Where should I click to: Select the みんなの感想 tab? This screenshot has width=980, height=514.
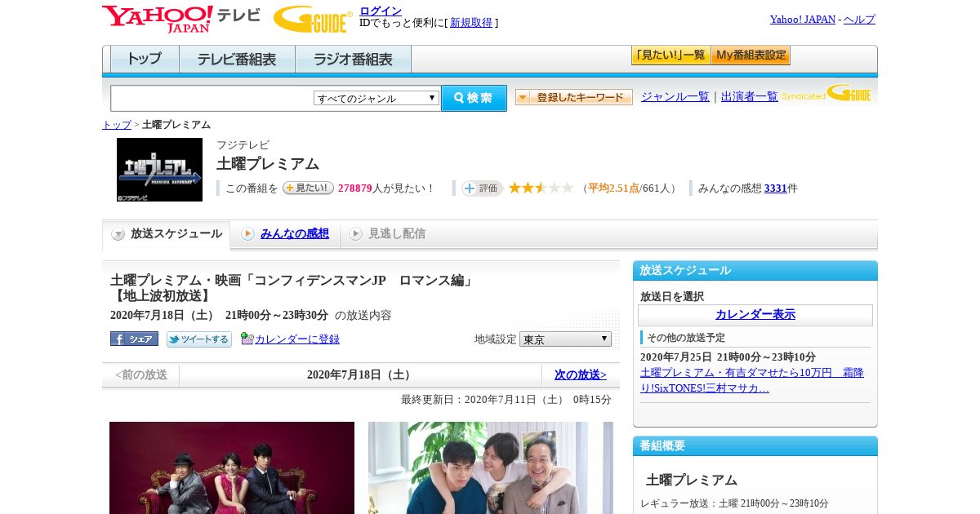(x=285, y=234)
